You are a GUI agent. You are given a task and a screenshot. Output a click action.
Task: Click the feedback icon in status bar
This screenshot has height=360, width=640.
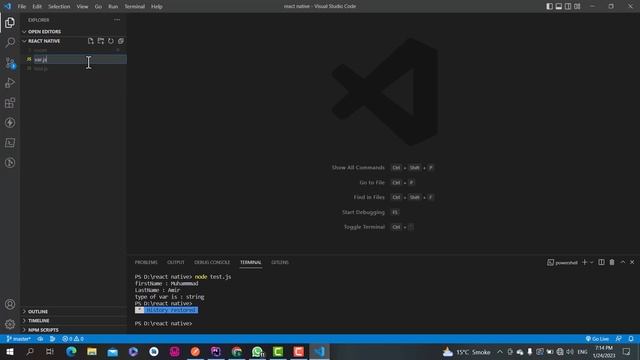point(619,339)
